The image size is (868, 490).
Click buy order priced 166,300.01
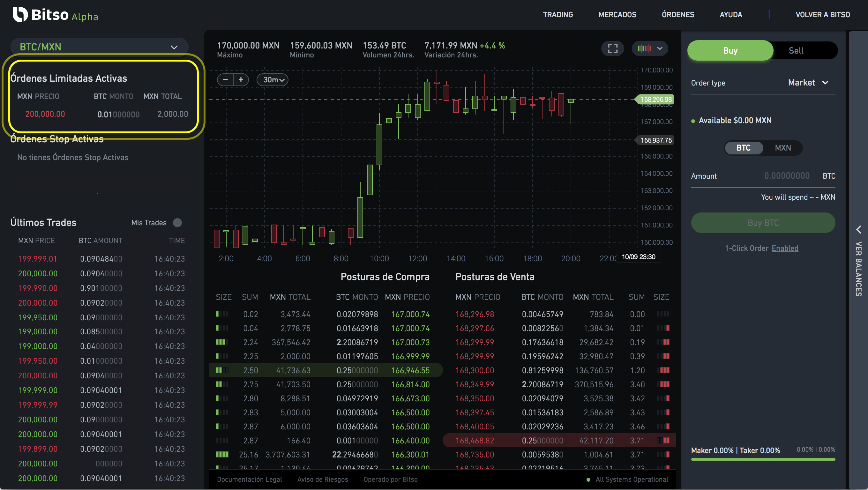click(325, 455)
